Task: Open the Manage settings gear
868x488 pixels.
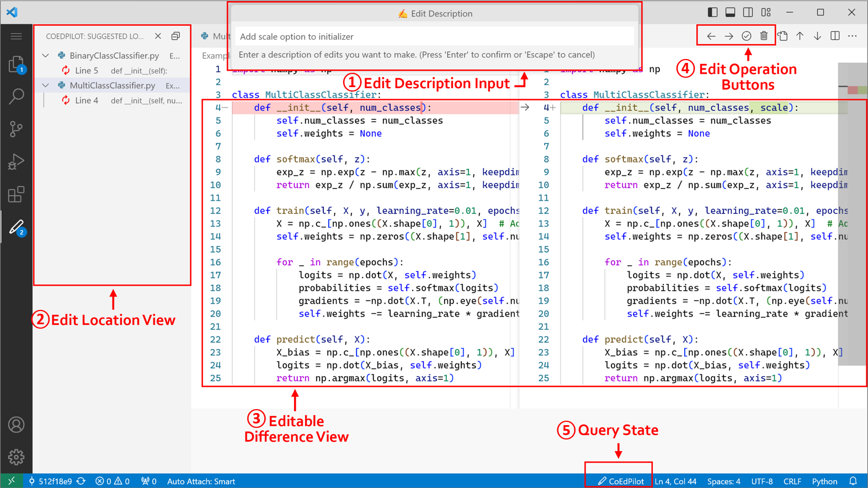Action: (x=17, y=457)
